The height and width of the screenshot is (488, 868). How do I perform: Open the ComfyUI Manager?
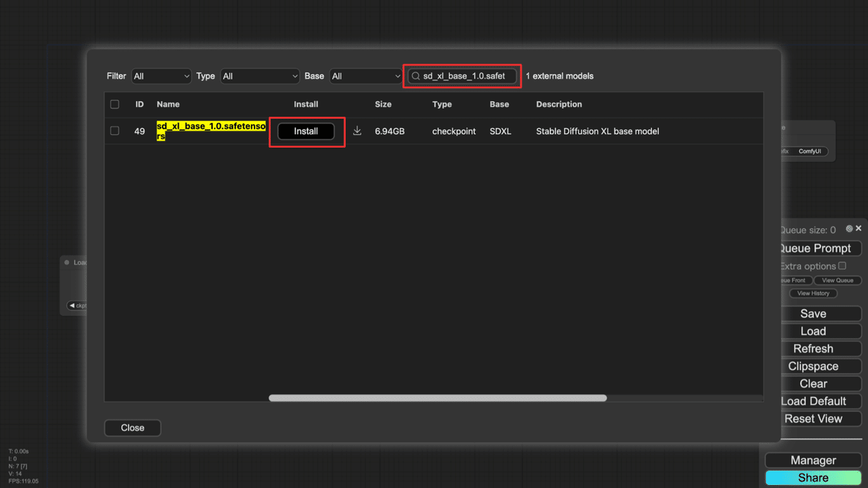(x=813, y=461)
